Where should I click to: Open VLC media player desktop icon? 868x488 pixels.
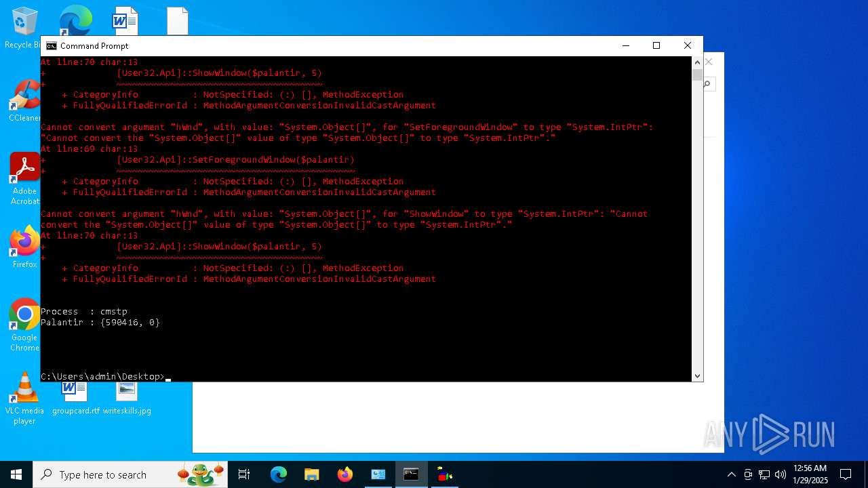click(x=24, y=399)
